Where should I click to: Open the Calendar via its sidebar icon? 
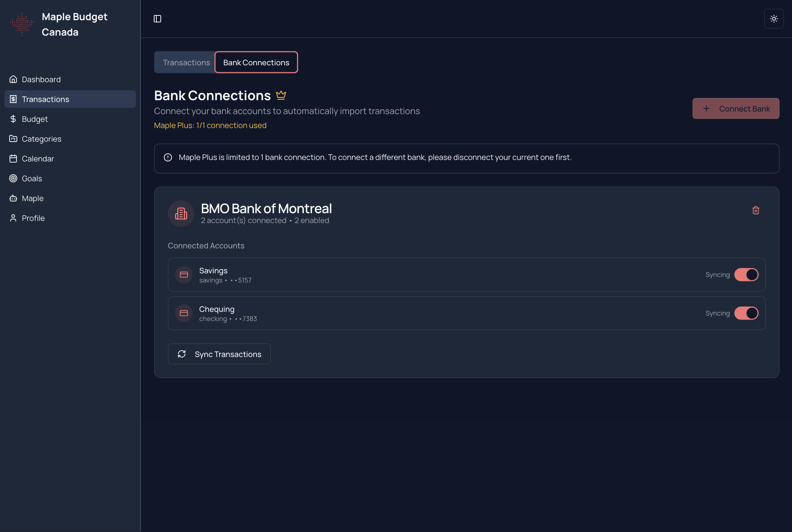point(13,158)
